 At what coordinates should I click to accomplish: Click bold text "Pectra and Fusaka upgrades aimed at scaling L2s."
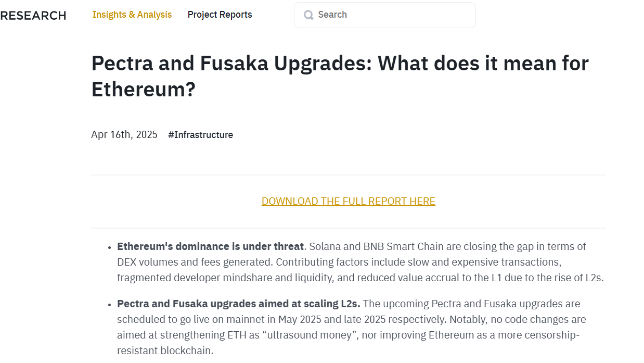[x=239, y=304]
